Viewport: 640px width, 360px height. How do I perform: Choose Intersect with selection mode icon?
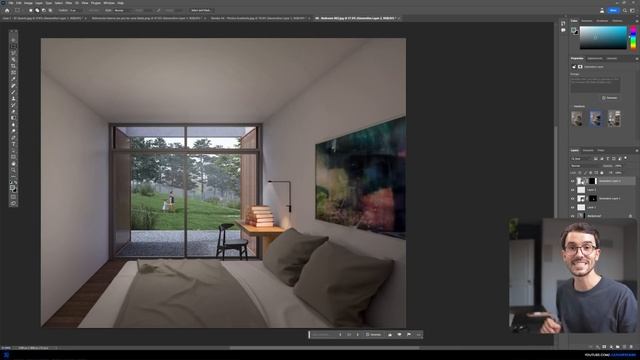point(50,10)
